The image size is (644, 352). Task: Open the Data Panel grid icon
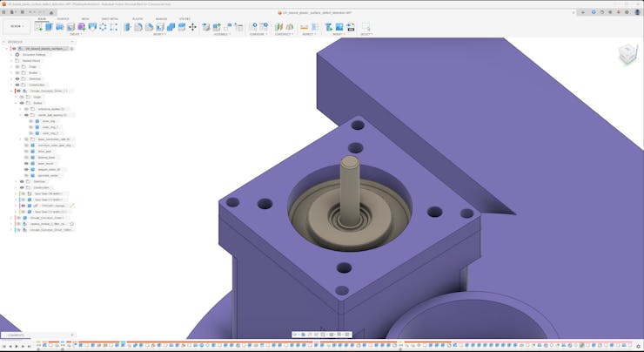click(4, 12)
